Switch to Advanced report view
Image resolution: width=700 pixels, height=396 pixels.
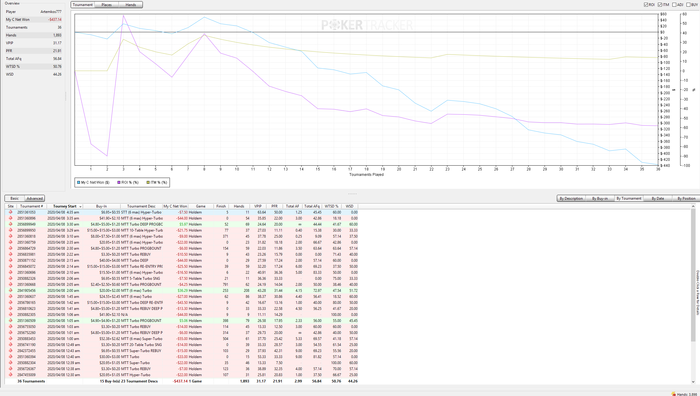click(34, 198)
